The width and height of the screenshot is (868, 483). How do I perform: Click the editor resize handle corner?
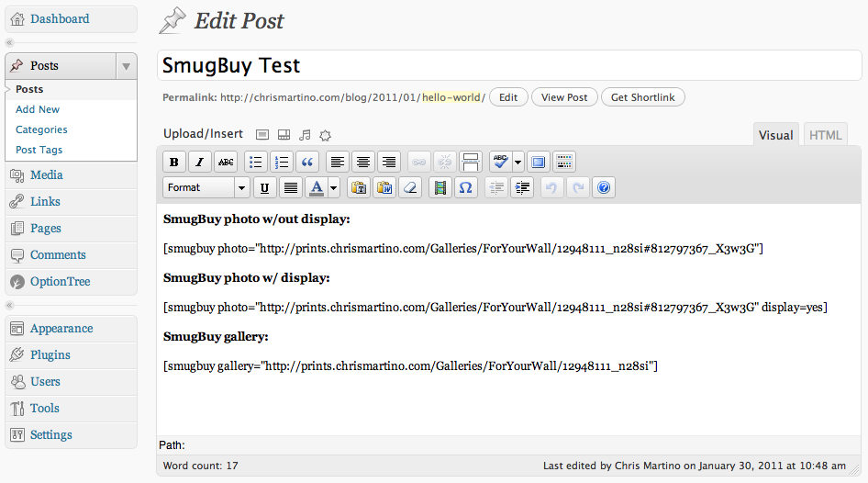[855, 470]
